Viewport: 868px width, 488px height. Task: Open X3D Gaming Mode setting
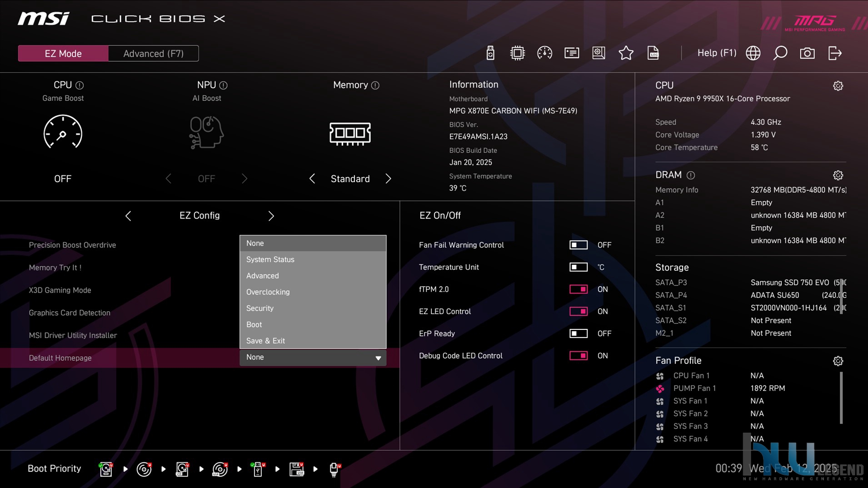pos(60,290)
